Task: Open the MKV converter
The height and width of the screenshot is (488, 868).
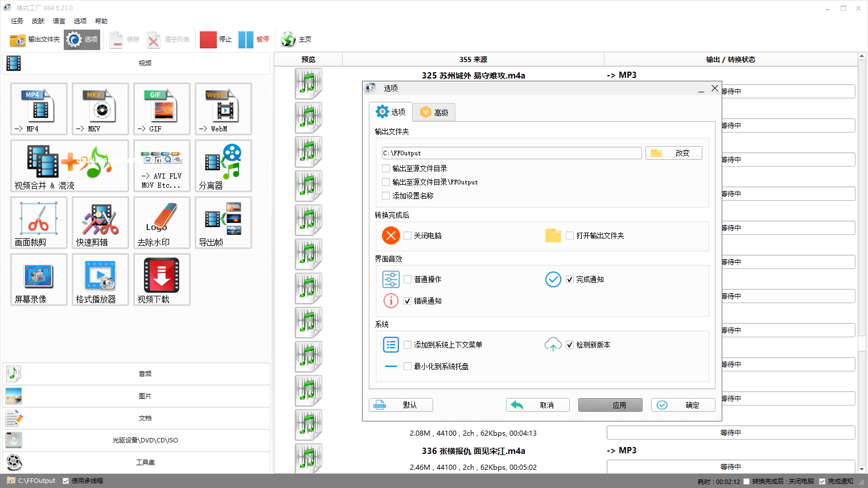Action: [x=100, y=109]
